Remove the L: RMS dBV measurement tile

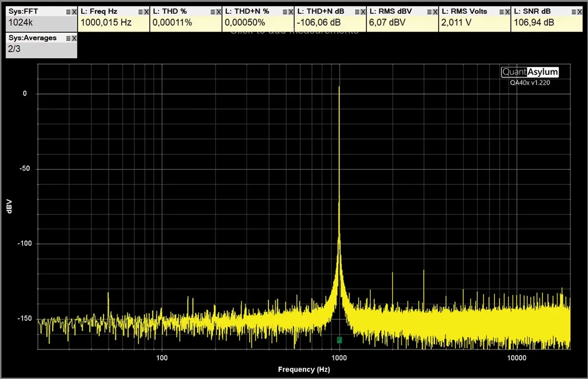[435, 11]
